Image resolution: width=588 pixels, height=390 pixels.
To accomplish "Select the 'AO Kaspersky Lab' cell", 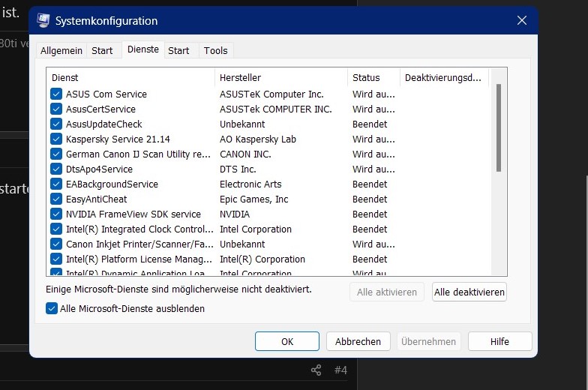I will tap(258, 139).
